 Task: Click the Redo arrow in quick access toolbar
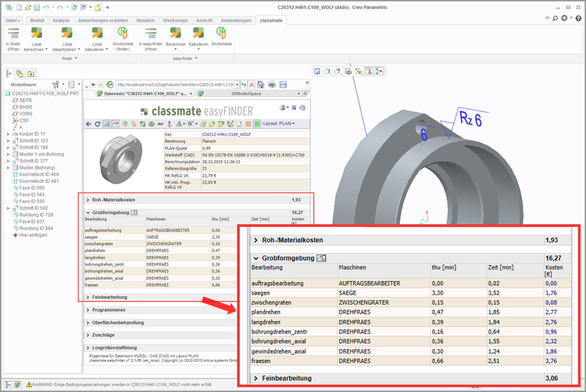pyautogui.click(x=60, y=7)
